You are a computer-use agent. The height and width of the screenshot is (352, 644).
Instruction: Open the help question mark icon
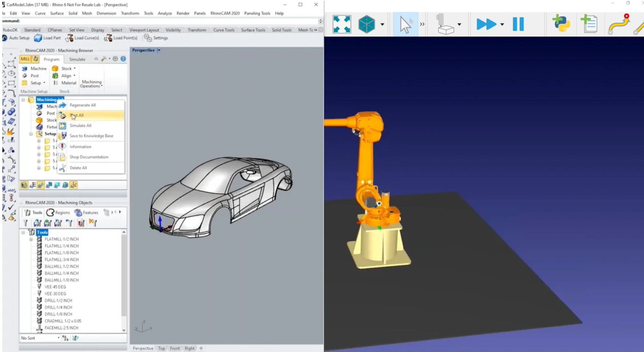click(123, 59)
